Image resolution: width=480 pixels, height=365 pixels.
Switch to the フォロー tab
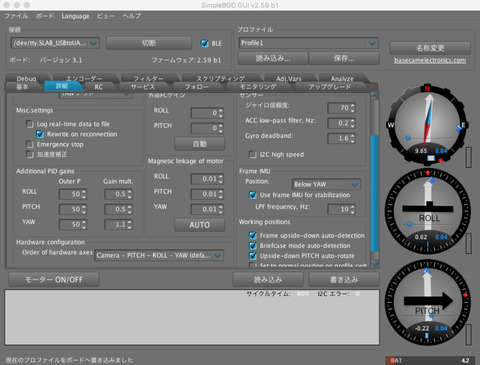(197, 87)
